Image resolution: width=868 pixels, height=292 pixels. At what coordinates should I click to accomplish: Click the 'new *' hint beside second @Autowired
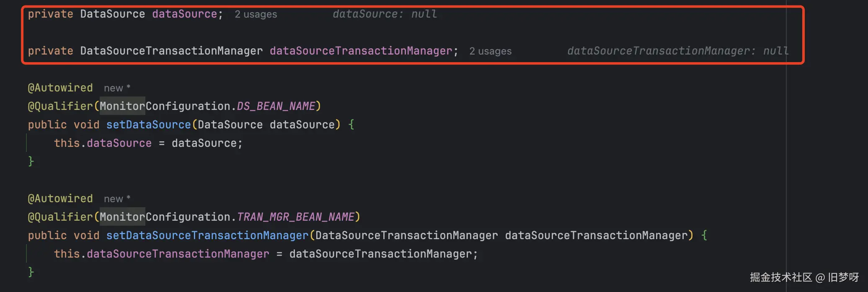click(117, 199)
